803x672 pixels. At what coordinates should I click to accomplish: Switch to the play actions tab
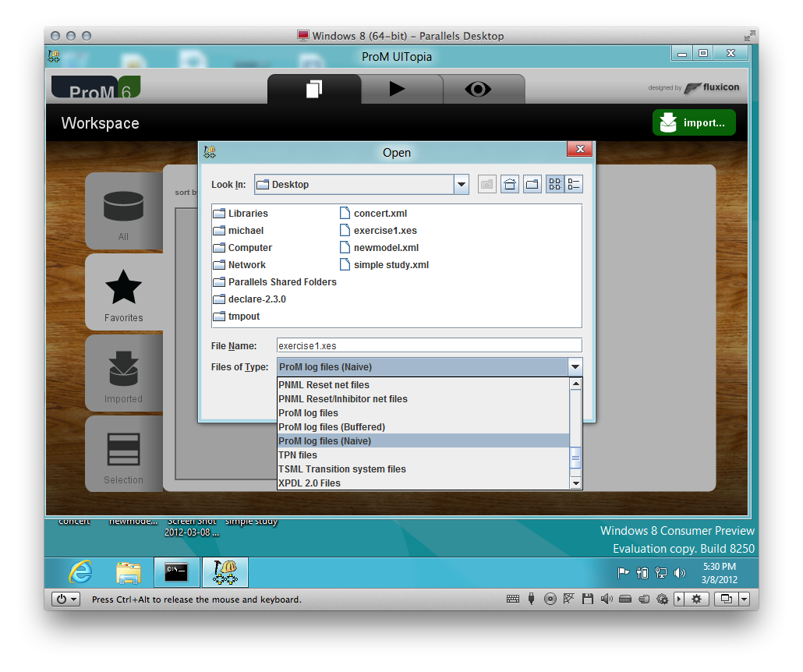coord(397,89)
